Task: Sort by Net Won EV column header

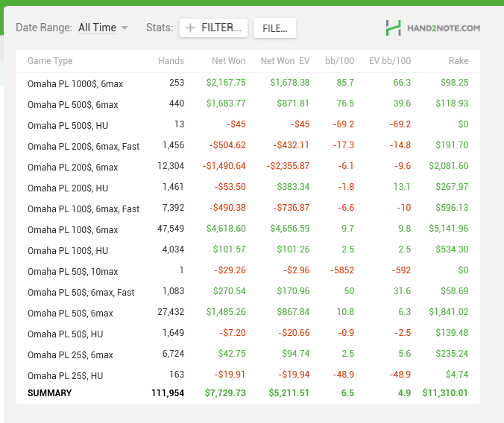Action: tap(285, 61)
